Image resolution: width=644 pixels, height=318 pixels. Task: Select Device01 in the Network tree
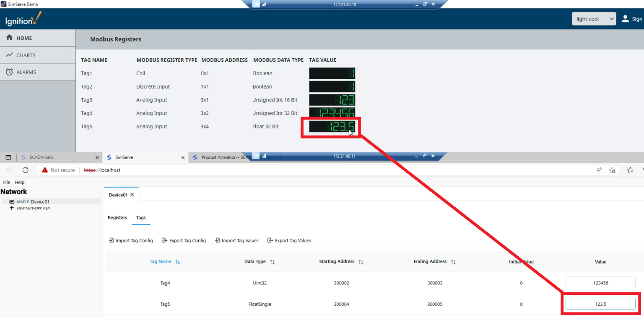40,201
